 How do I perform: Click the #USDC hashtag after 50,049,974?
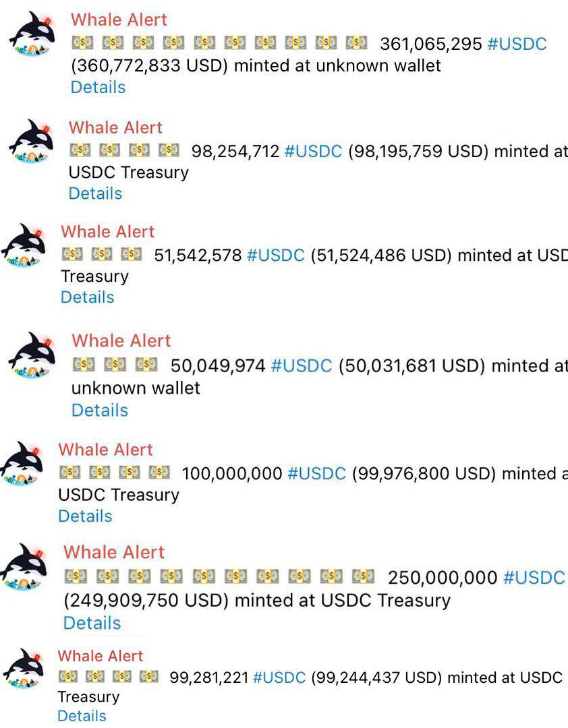coord(301,366)
